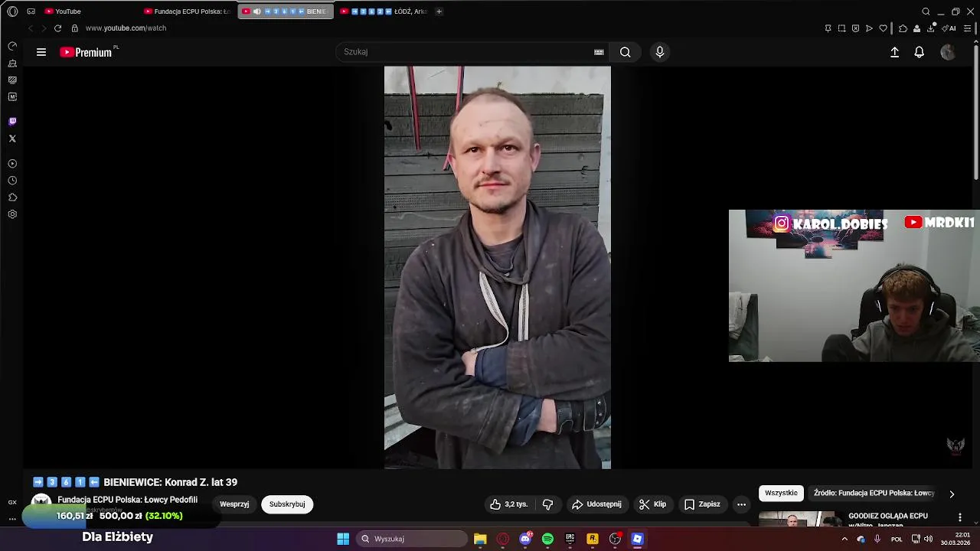Go back with the browser back arrow
980x551 pixels.
tap(31, 28)
